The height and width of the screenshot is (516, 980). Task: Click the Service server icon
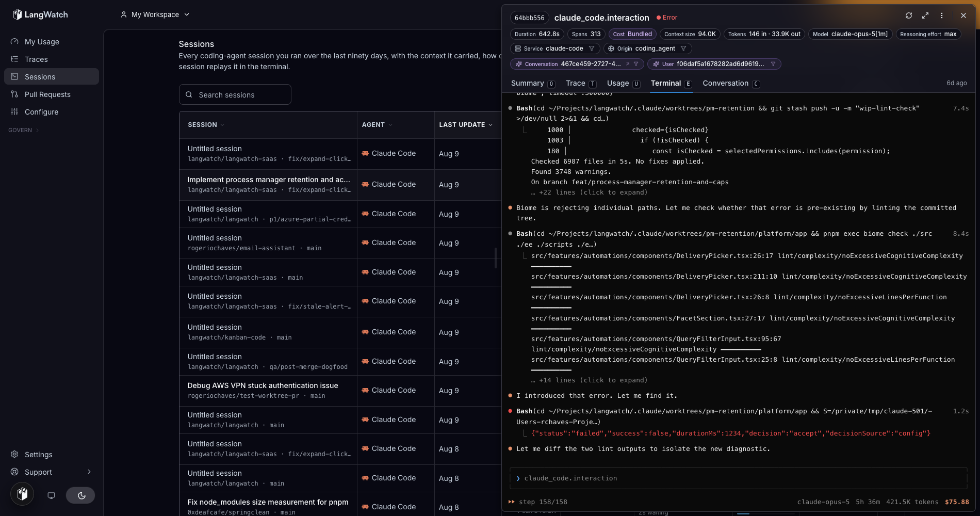tap(518, 49)
